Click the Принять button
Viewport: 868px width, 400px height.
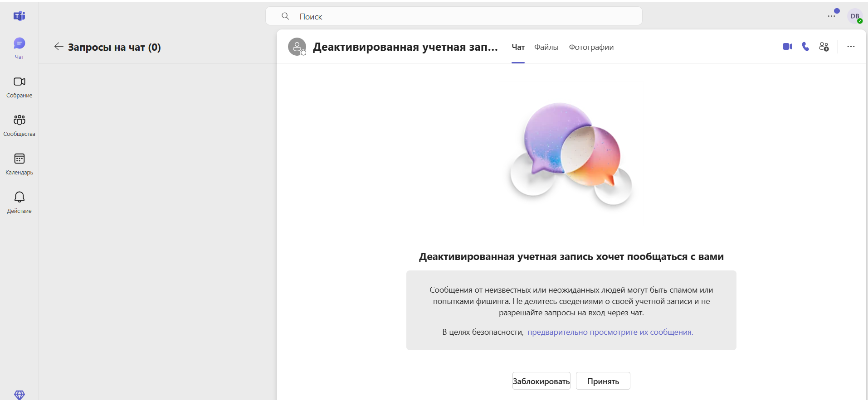603,381
